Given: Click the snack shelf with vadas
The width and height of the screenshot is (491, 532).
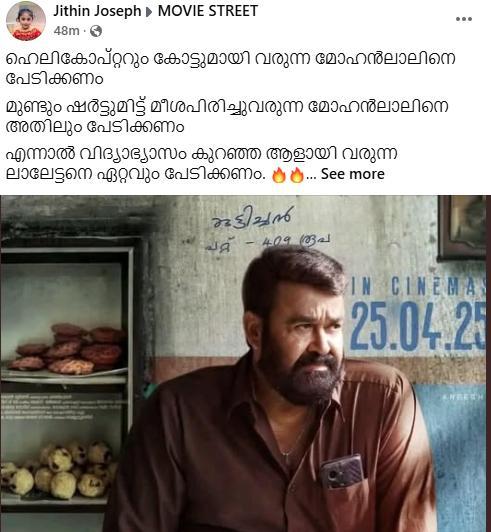Looking at the screenshot, I should (x=66, y=349).
